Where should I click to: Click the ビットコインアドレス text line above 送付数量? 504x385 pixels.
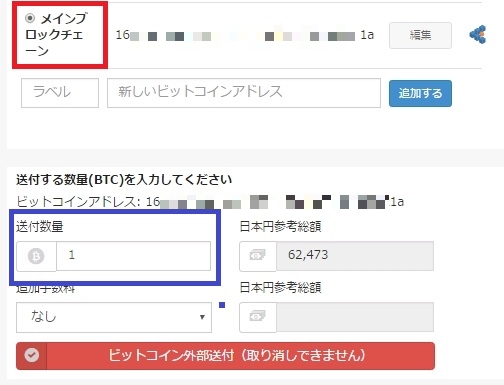coord(210,202)
